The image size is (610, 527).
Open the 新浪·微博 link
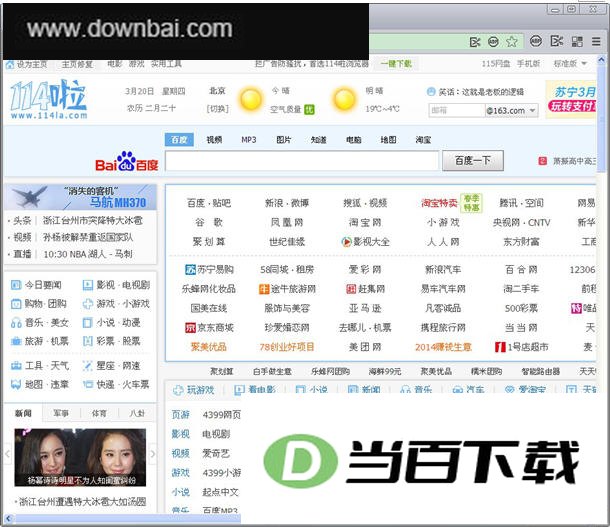click(287, 203)
